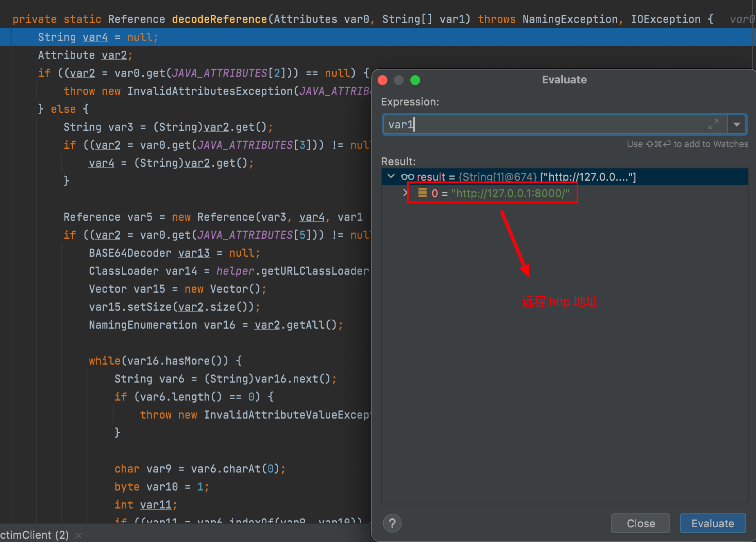This screenshot has height=542, width=756.
Task: Click the blue Evaluate button
Action: 713,523
